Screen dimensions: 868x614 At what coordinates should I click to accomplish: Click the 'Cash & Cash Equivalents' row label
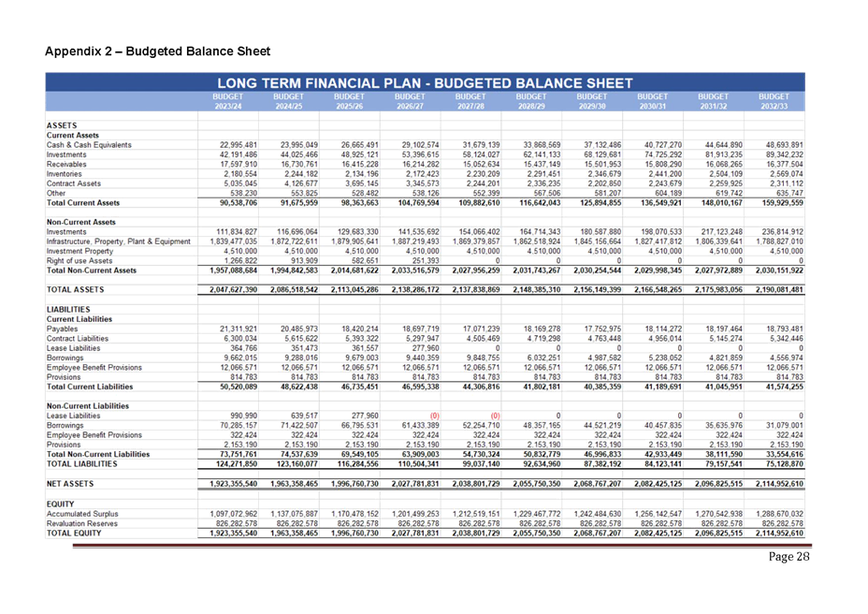tap(89, 145)
